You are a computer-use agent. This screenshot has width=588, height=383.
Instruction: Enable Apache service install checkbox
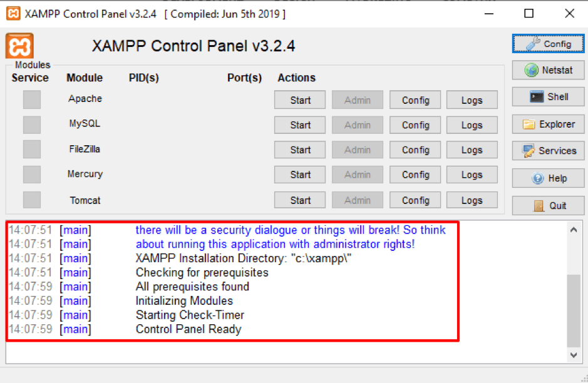pos(31,99)
